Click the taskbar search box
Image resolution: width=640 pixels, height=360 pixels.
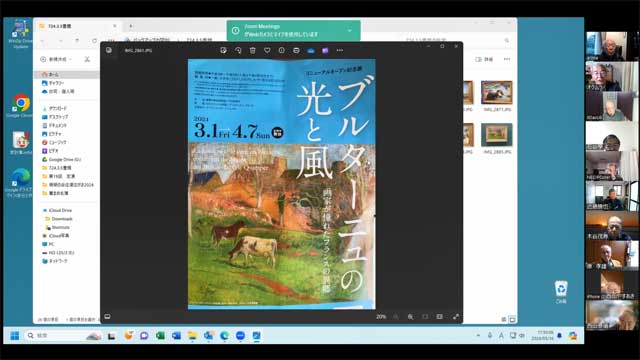coord(63,336)
